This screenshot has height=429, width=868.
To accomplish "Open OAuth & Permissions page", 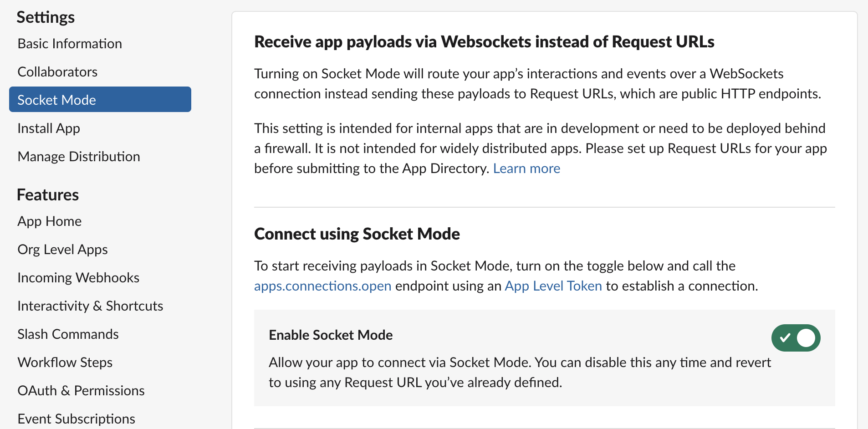I will coord(81,390).
